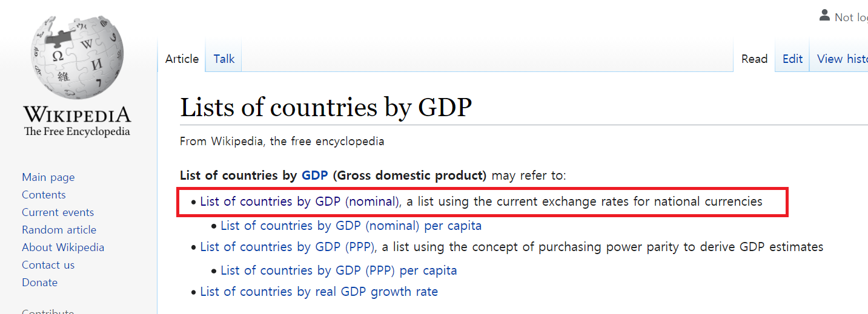Open GDP (PPP) per capita list

point(339,270)
